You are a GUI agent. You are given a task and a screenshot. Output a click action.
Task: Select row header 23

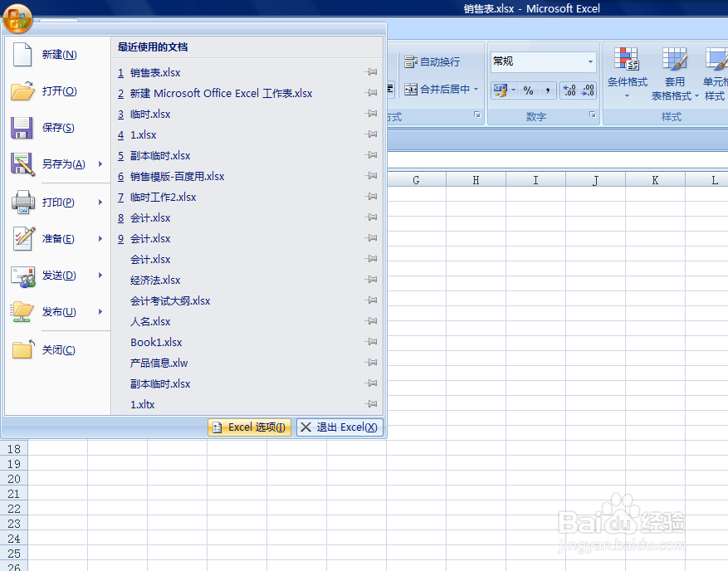click(x=14, y=524)
